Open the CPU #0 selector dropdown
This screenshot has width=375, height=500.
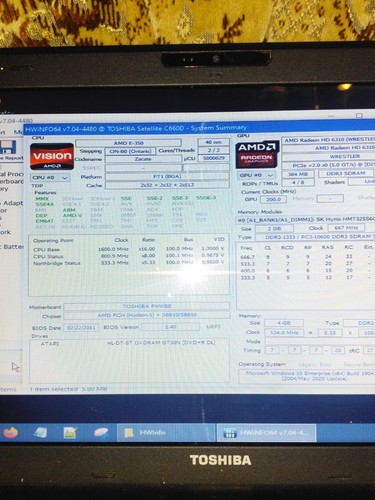point(50,178)
